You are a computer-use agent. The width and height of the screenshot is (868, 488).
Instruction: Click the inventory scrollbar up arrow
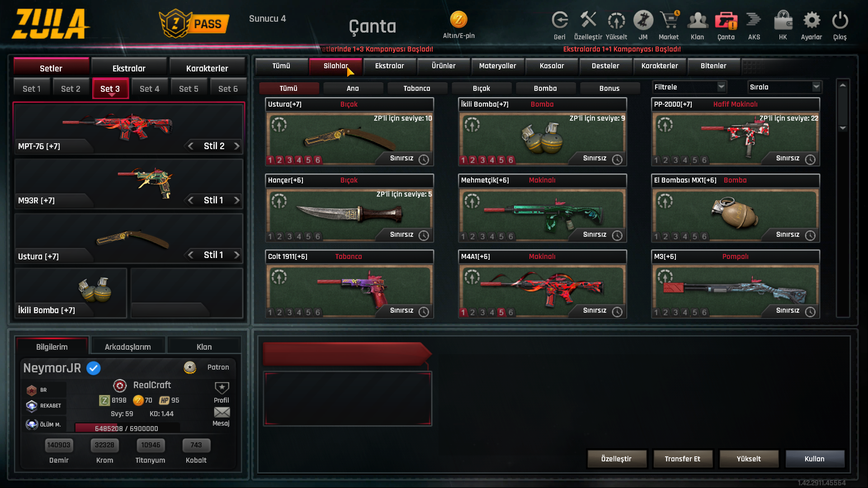pyautogui.click(x=843, y=85)
